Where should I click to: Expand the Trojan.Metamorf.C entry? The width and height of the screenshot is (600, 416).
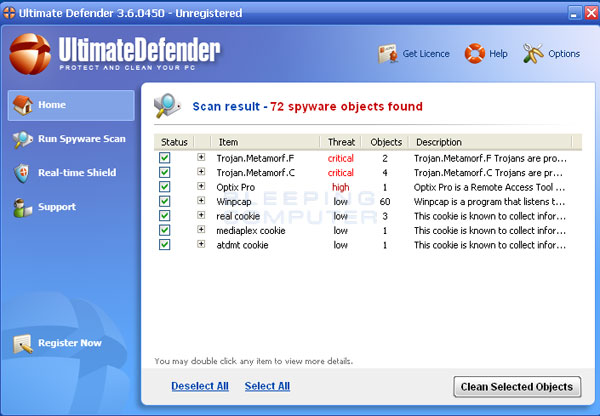pyautogui.click(x=201, y=173)
